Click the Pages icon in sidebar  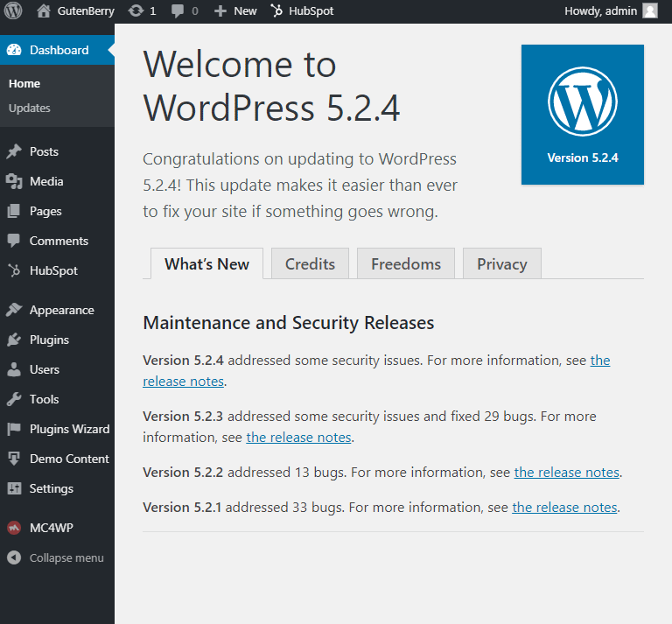(14, 211)
